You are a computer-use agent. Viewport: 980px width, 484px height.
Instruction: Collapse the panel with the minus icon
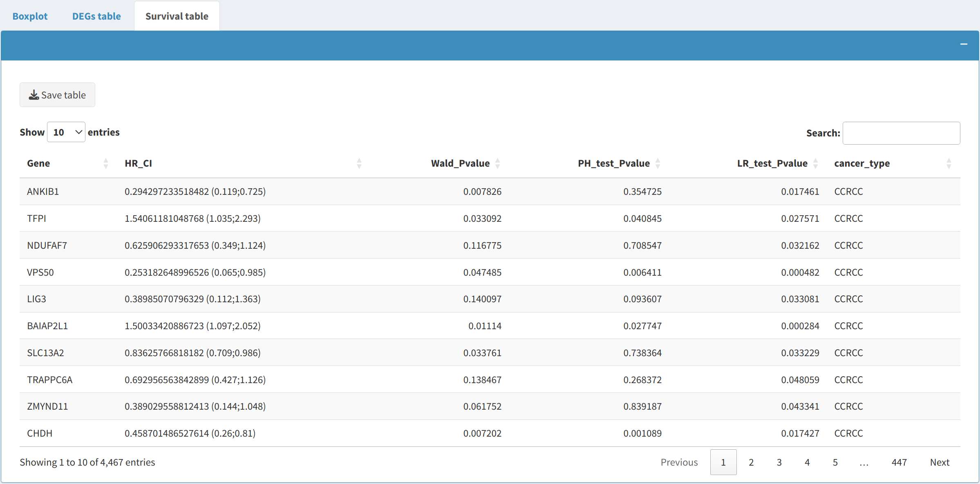pos(964,44)
